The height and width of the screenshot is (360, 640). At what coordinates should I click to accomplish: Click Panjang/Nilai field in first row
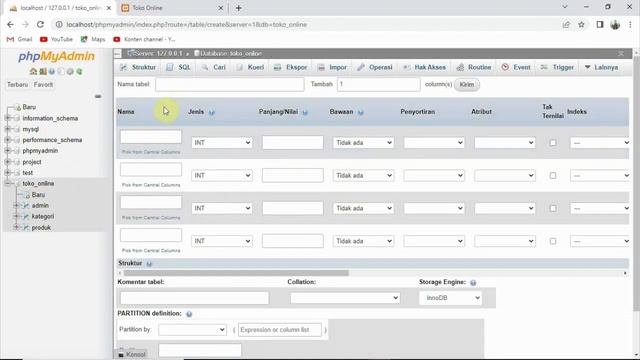tap(293, 142)
